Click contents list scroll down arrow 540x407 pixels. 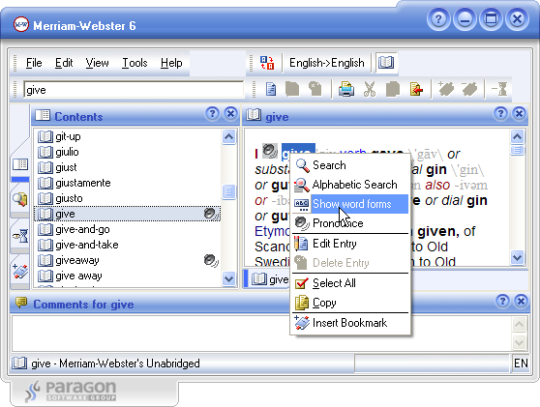229,279
